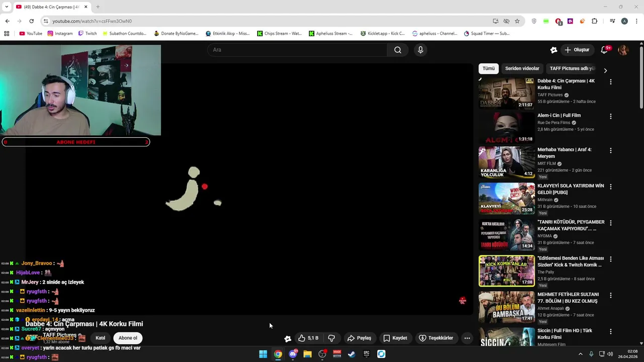Open options for MEHMET FETİHLER SULTANI video
Image resolution: width=644 pixels, height=362 pixels.
611,295
